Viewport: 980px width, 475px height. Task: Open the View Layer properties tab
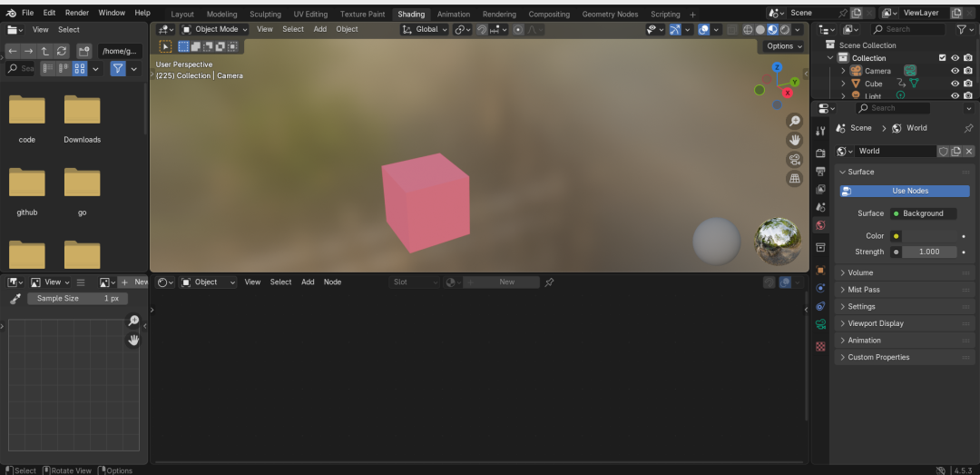(820, 189)
